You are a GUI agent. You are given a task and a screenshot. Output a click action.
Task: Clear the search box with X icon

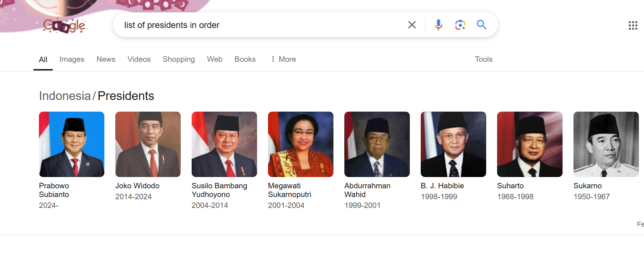pos(412,25)
